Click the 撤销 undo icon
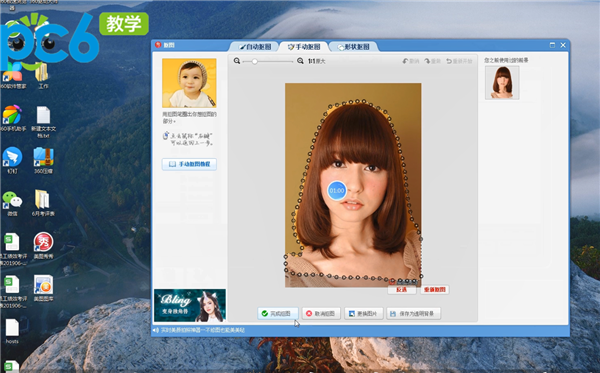Image resolution: width=600 pixels, height=373 pixels. [x=411, y=61]
